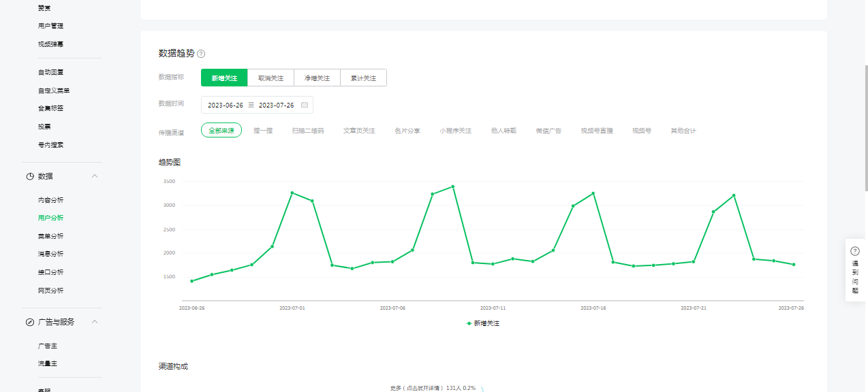Choose the 搜一搜 channel filter
The height and width of the screenshot is (392, 868).
263,131
